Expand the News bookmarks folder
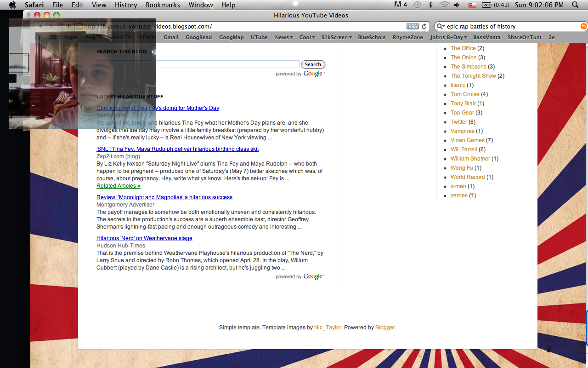The height and width of the screenshot is (368, 588). click(284, 37)
